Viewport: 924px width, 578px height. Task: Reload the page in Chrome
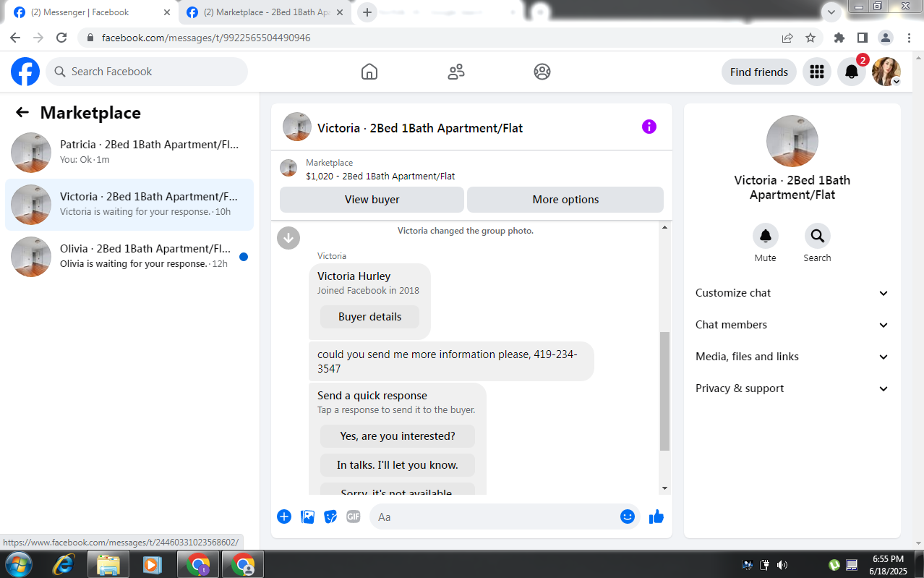[x=61, y=38]
